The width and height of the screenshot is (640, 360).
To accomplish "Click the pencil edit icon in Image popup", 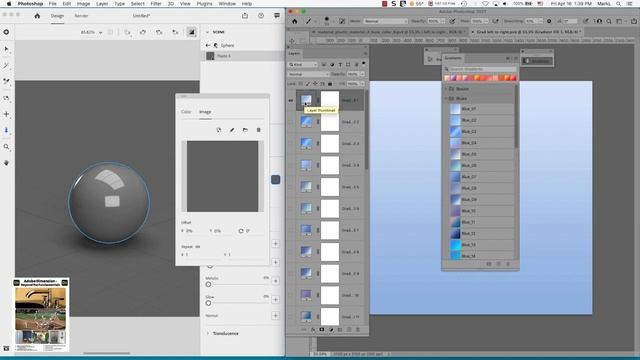I will pos(232,130).
